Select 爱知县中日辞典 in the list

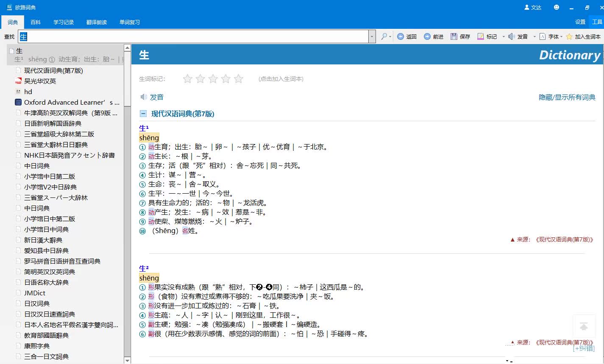(46, 250)
